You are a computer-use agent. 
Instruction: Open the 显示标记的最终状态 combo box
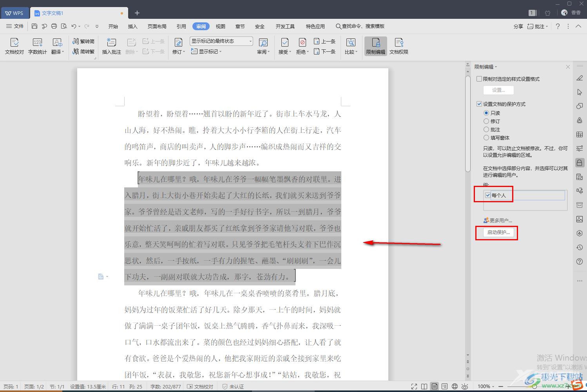point(221,41)
